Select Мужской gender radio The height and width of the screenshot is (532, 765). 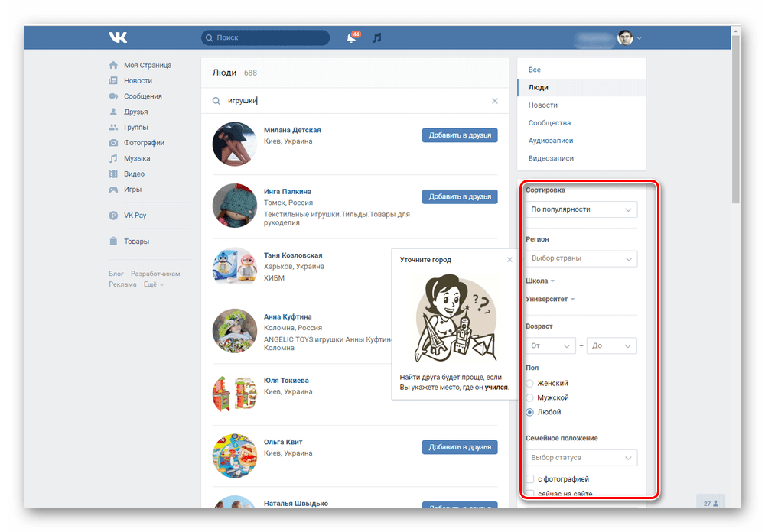530,398
